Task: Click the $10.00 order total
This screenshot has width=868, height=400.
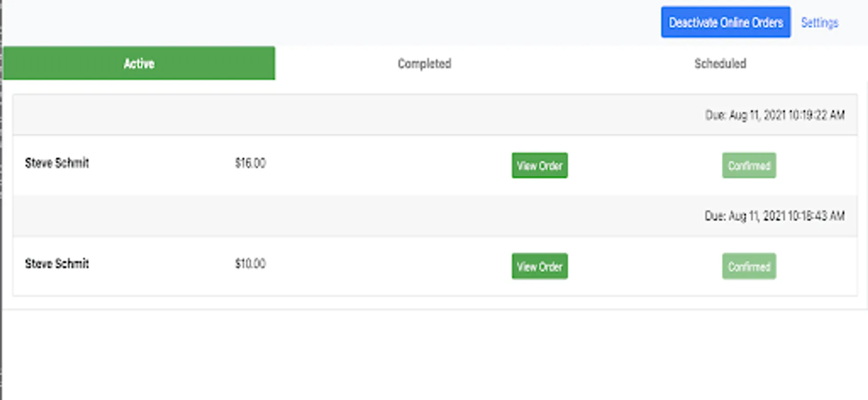Action: pos(250,264)
